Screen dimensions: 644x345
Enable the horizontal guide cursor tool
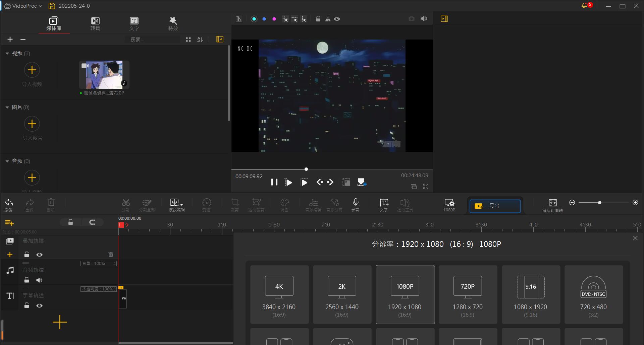click(294, 19)
